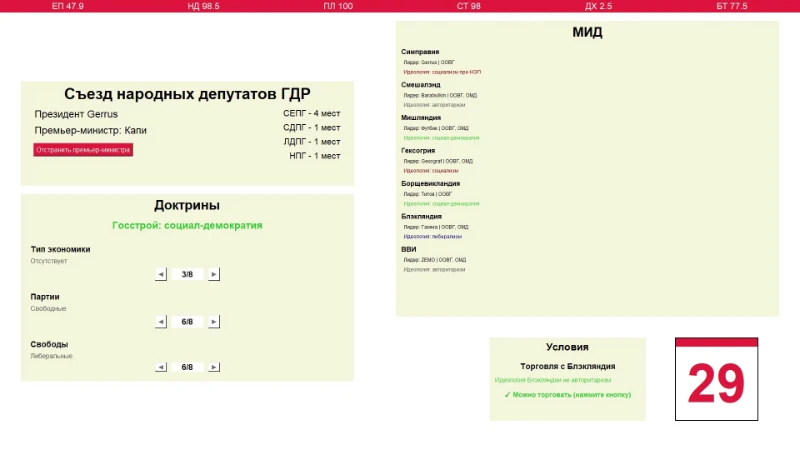The image size is (800, 450).
Task: Click 'Идеология: социализм' under Гексогрия
Action: (x=431, y=170)
